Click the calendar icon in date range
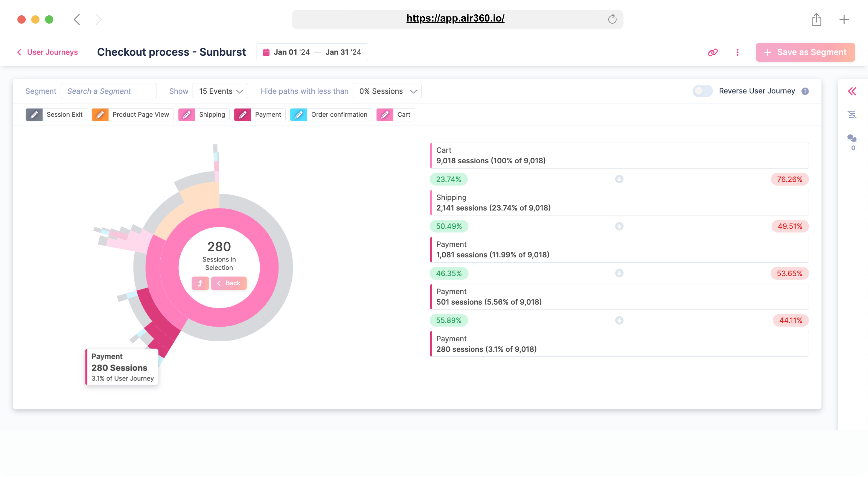This screenshot has height=477, width=868. (x=266, y=52)
